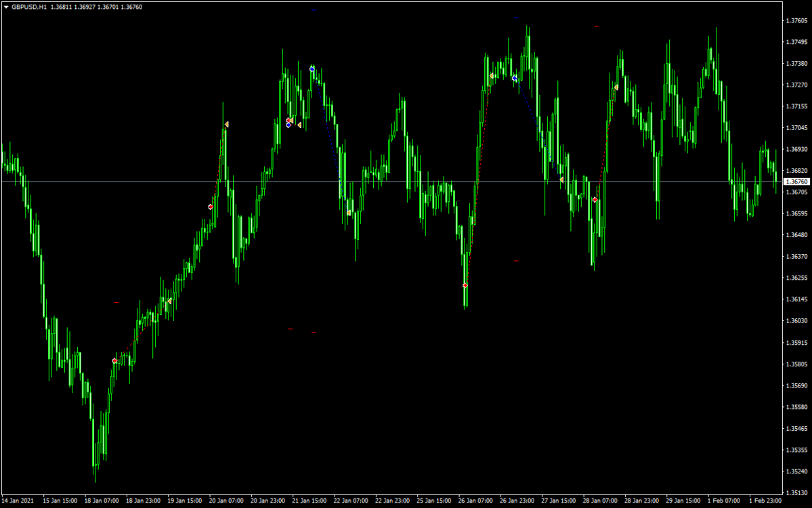This screenshot has width=812, height=508.
Task: Click the 1.37380 price axis label
Action: pyautogui.click(x=796, y=64)
